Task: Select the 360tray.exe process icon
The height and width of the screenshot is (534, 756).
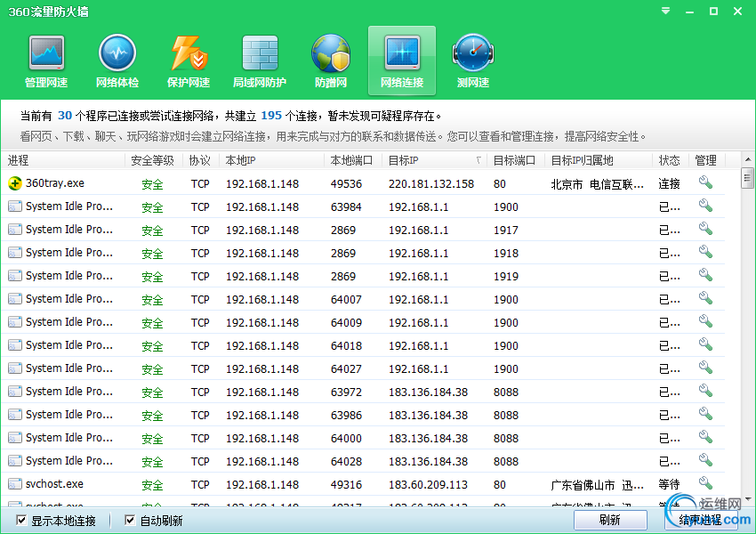Action: (x=15, y=183)
